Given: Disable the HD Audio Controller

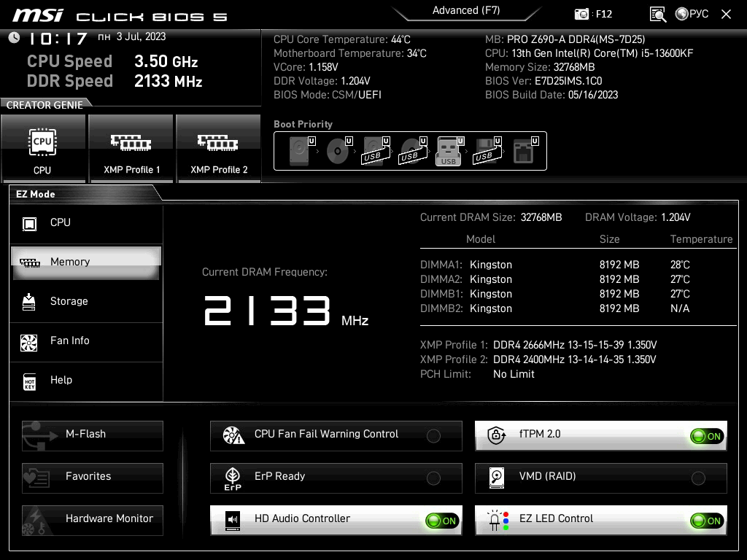Looking at the screenshot, I should tap(336, 520).
